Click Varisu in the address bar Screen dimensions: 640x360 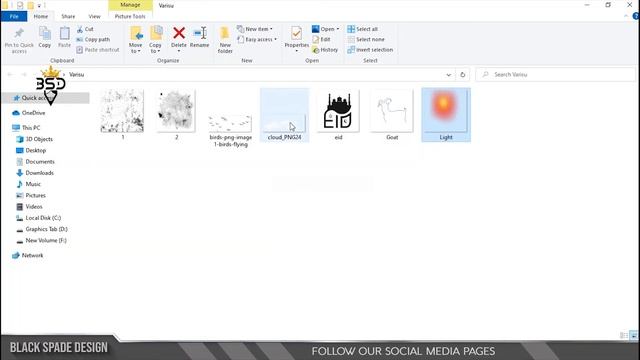[x=77, y=75]
